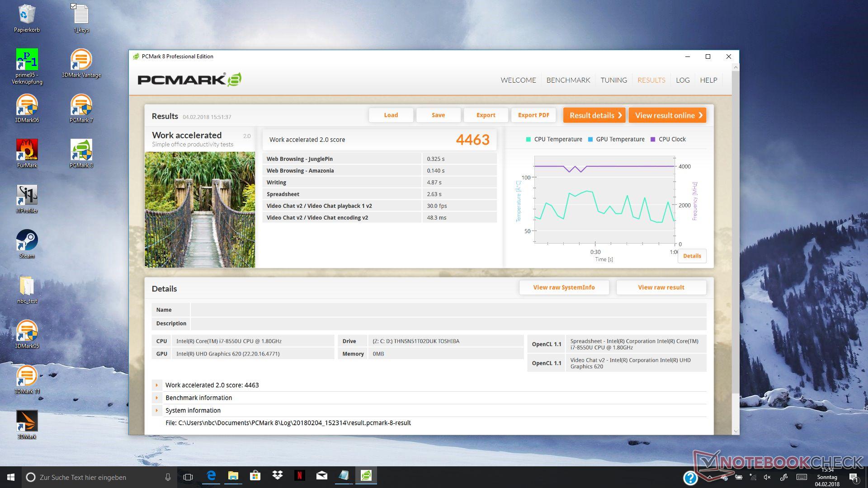Screen dimensions: 868x488
Task: Open Dropbox from the taskbar
Action: point(277,476)
